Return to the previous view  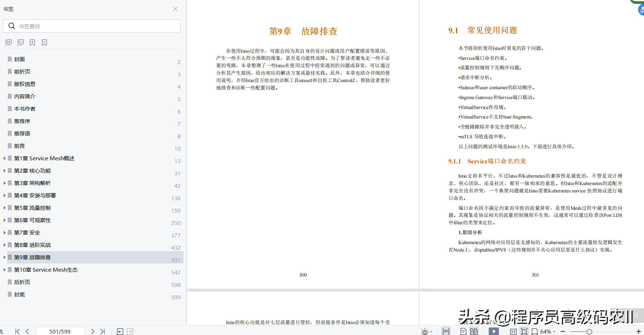120,331
